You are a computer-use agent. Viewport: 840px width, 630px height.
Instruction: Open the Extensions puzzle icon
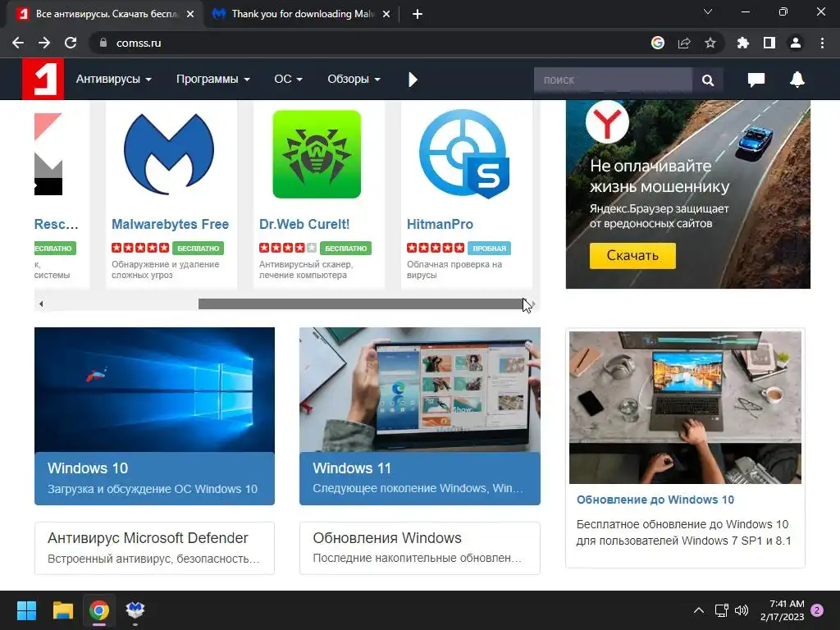coord(743,43)
